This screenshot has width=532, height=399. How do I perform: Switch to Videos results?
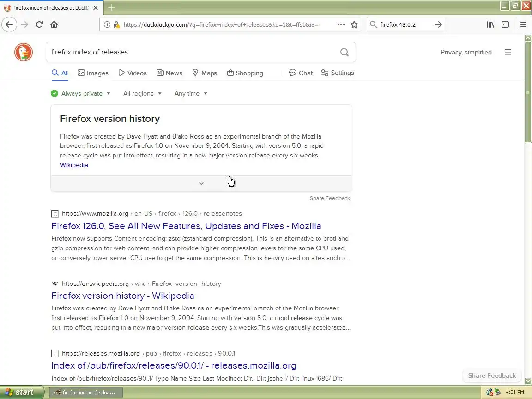[x=133, y=73]
